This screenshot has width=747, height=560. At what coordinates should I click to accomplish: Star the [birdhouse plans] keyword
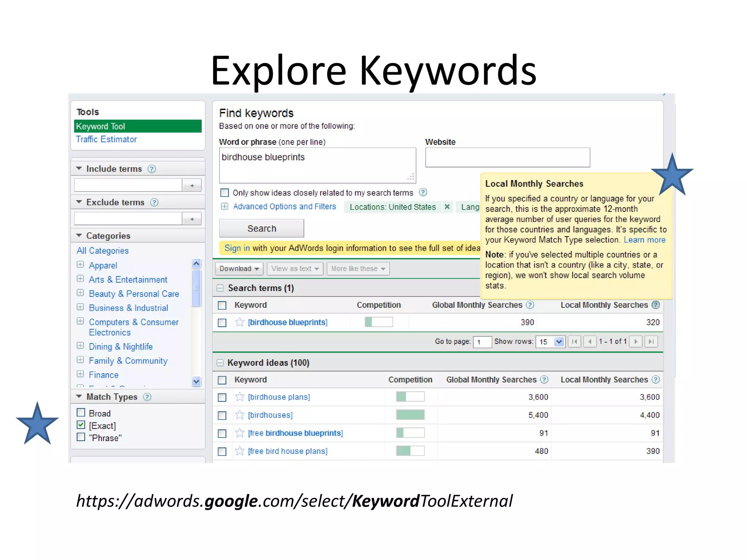(240, 397)
